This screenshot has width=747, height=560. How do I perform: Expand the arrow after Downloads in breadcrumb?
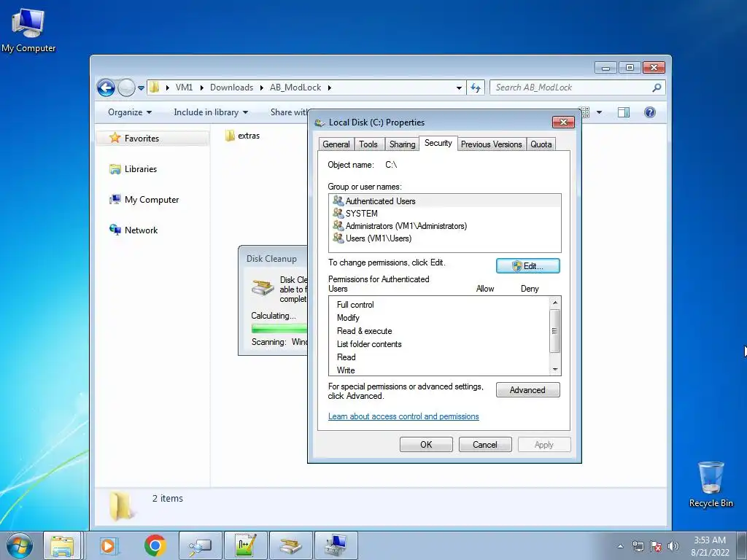pos(262,87)
